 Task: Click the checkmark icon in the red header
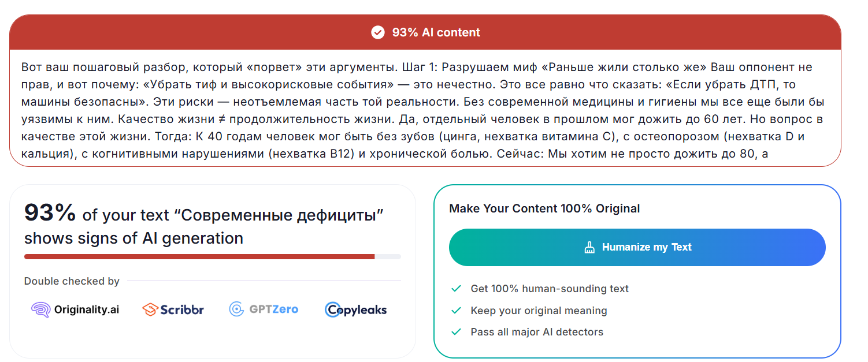[x=377, y=32]
